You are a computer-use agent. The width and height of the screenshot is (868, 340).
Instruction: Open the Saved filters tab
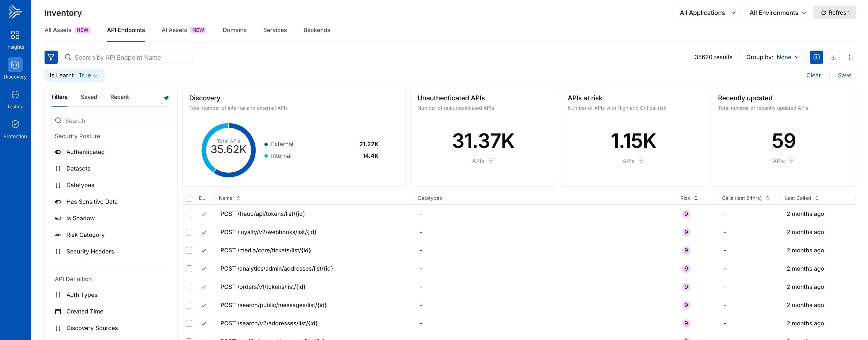[89, 97]
